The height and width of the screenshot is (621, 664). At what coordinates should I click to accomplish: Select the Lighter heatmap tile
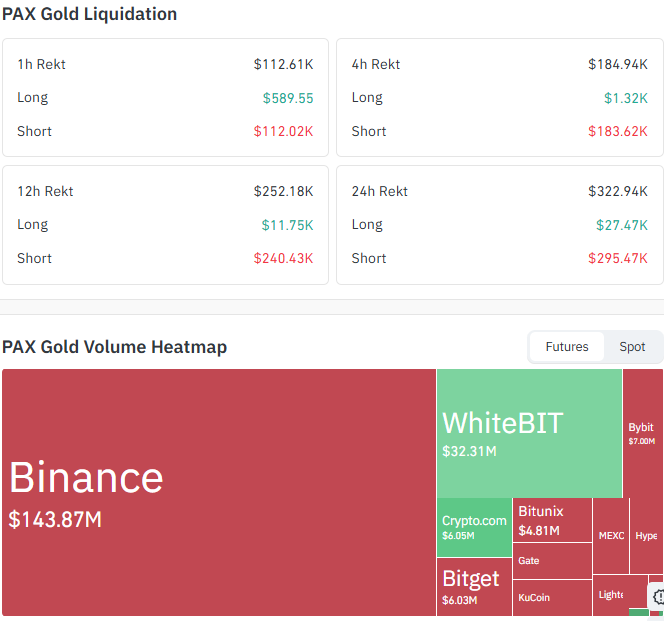620,595
